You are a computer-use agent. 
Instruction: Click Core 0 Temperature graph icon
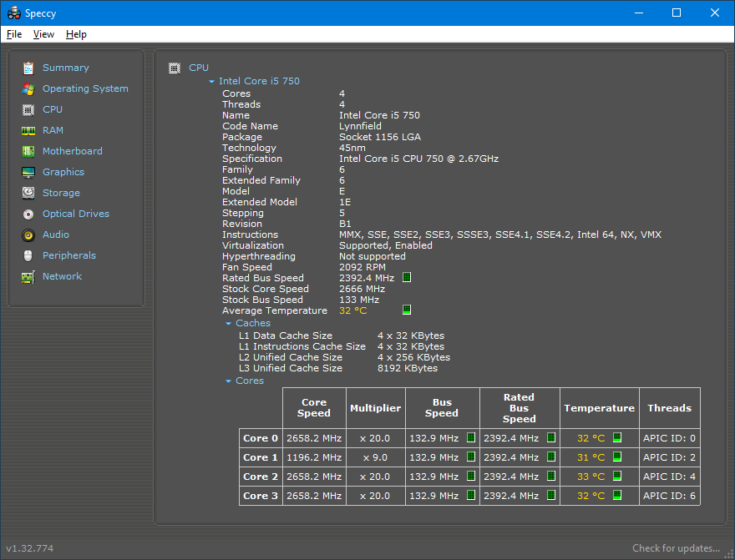pos(617,437)
